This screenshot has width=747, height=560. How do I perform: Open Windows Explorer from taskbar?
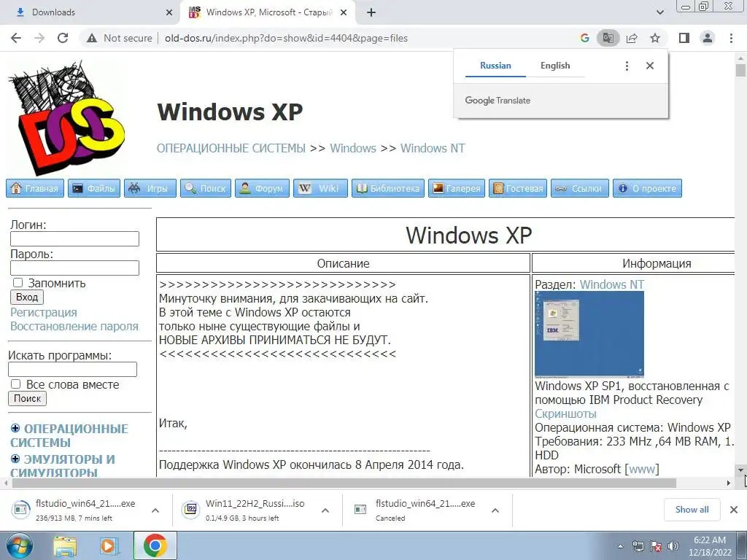[x=65, y=546]
